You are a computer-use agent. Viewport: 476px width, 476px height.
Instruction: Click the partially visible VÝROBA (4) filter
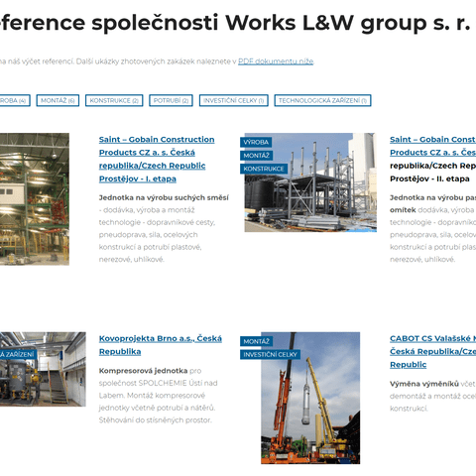click(15, 100)
